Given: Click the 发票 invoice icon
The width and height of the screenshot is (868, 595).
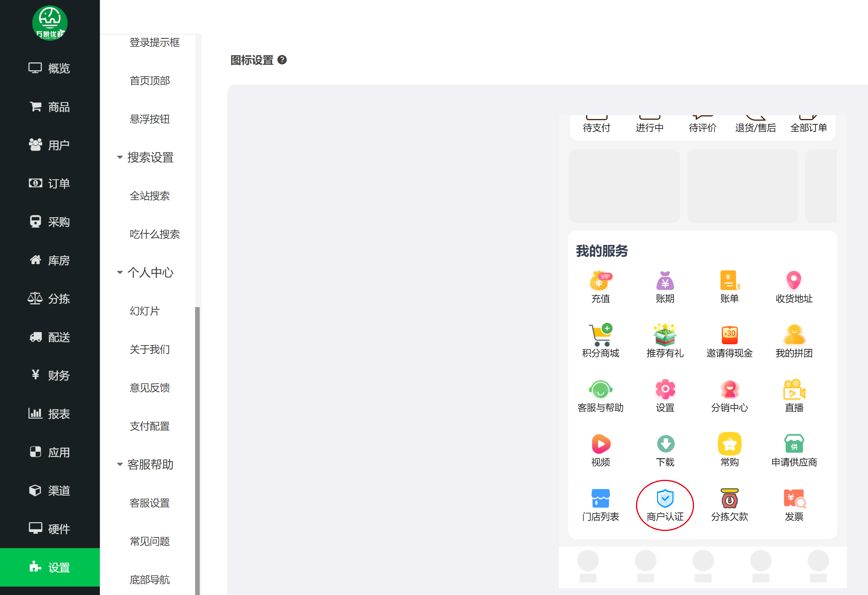Looking at the screenshot, I should point(794,505).
